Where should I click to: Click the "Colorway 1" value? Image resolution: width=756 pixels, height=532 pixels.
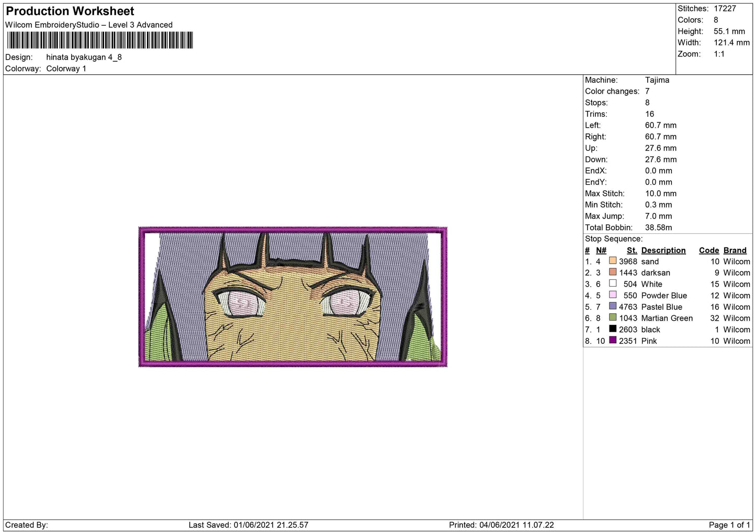[x=66, y=69]
